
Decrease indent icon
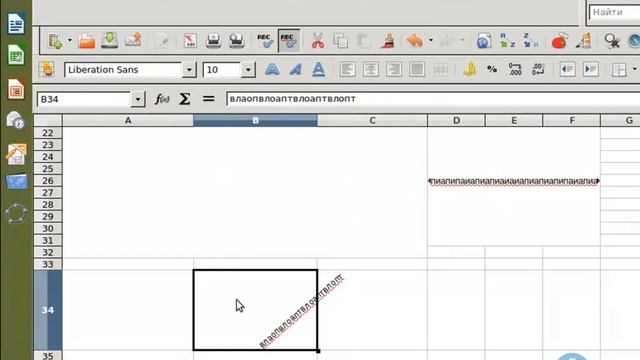pyautogui.click(x=567, y=69)
